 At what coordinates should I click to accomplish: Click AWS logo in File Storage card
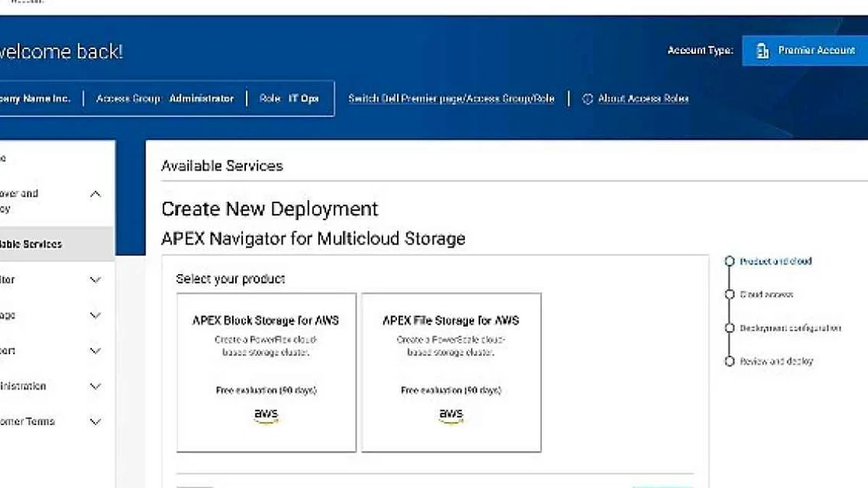coord(451,416)
